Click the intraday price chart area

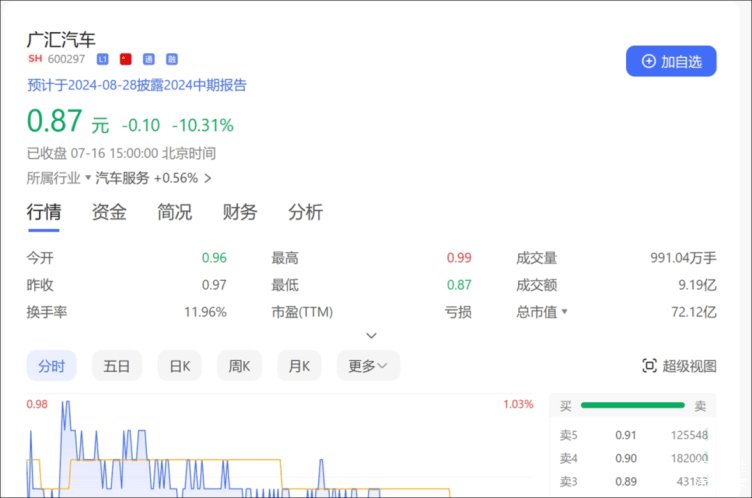(280, 446)
